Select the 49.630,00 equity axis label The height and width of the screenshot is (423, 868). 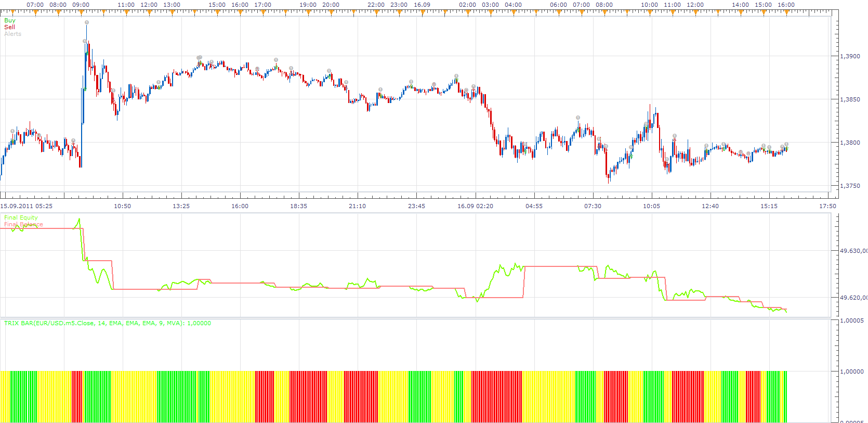[x=853, y=251]
